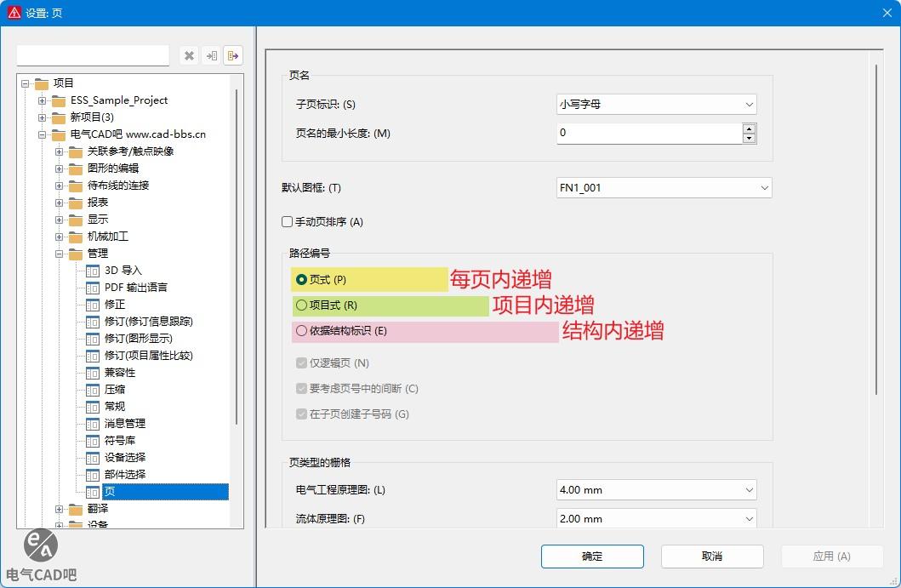
Task: Select 依据结构标识 (E) radio option
Action: 301,331
